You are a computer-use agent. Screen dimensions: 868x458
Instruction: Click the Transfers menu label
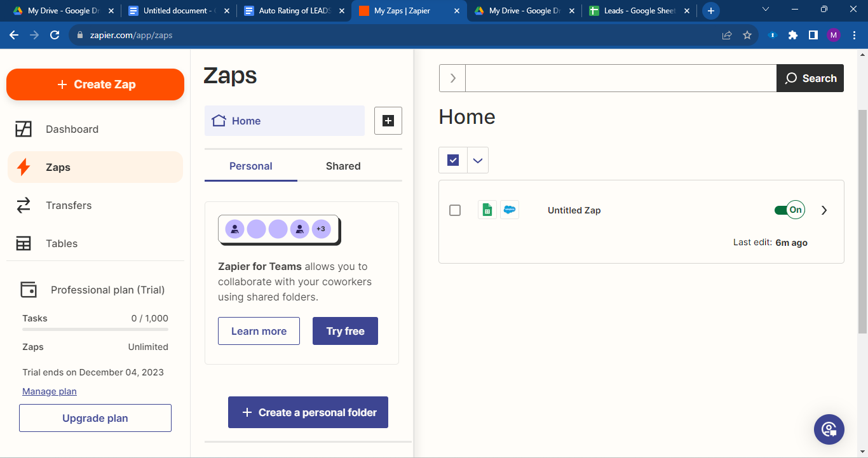[x=69, y=205]
